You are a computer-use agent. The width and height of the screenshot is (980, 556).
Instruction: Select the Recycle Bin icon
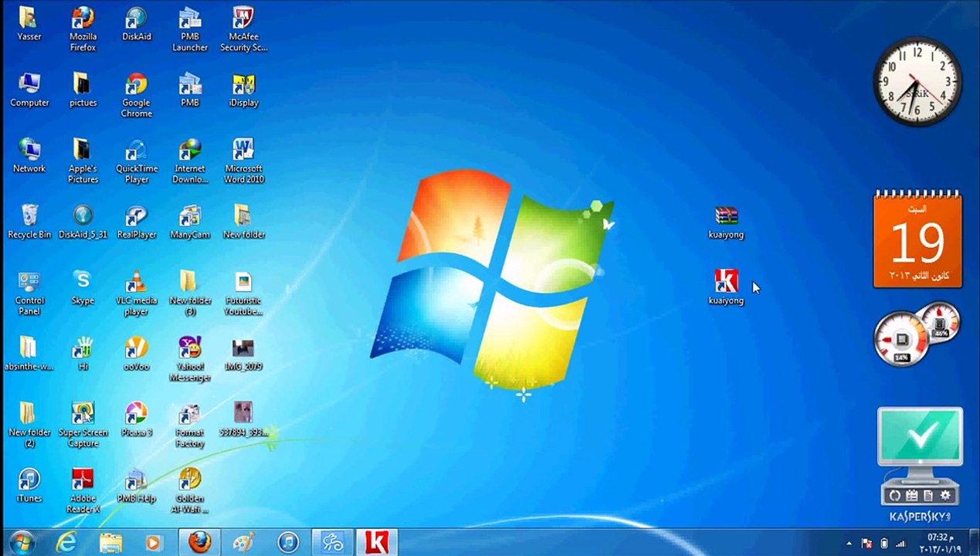tap(29, 222)
